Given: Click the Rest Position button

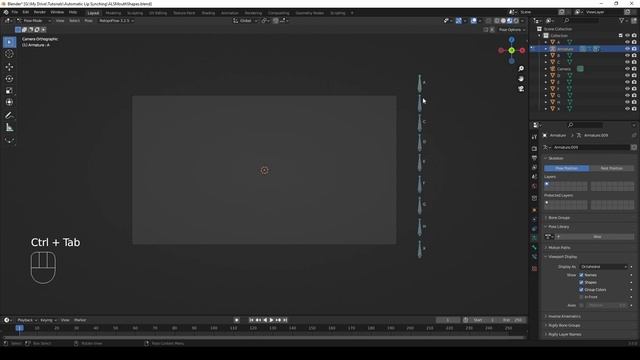Looking at the screenshot, I should (x=611, y=168).
